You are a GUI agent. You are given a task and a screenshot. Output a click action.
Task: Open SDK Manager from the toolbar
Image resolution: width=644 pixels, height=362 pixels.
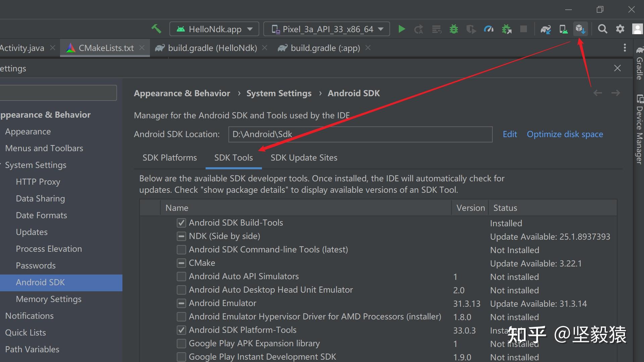pos(580,29)
